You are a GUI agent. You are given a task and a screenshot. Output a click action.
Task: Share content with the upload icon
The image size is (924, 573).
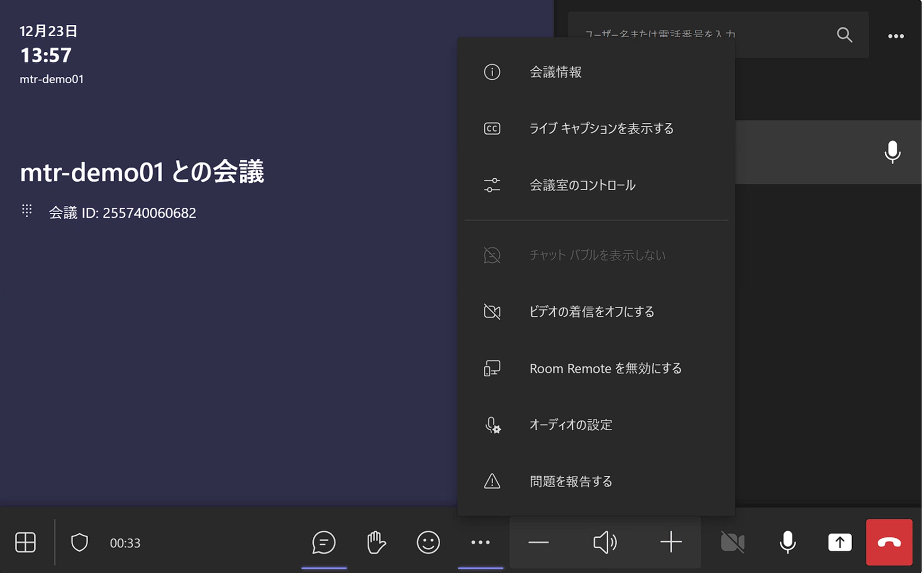[x=840, y=542]
